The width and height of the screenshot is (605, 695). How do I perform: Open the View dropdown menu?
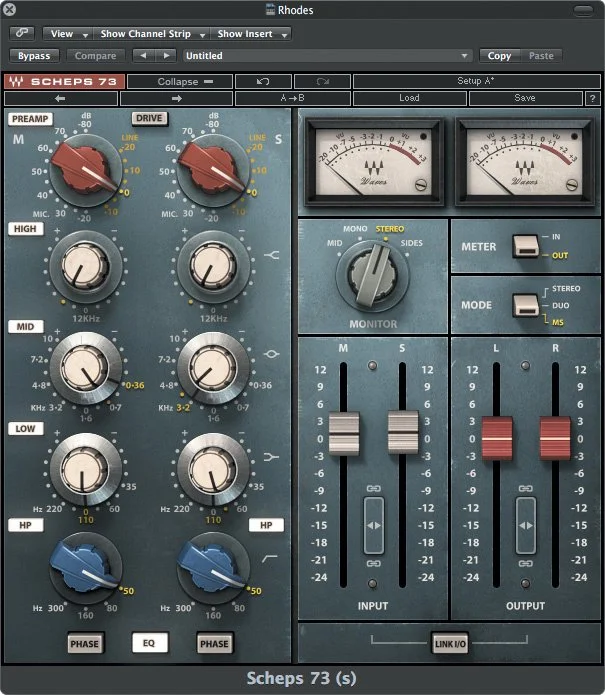click(x=68, y=34)
